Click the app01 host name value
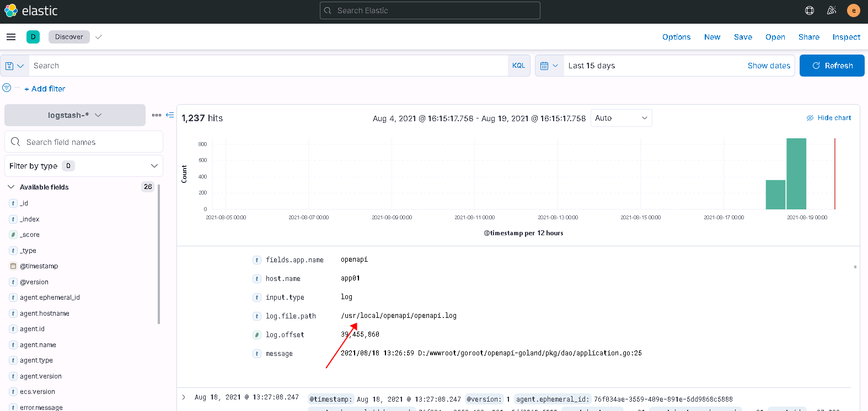This screenshot has width=868, height=411. (x=350, y=278)
